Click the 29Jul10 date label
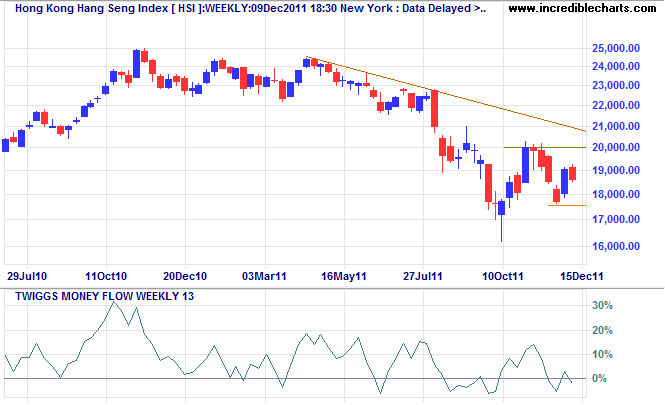The width and height of the screenshot is (665, 405). point(27,277)
